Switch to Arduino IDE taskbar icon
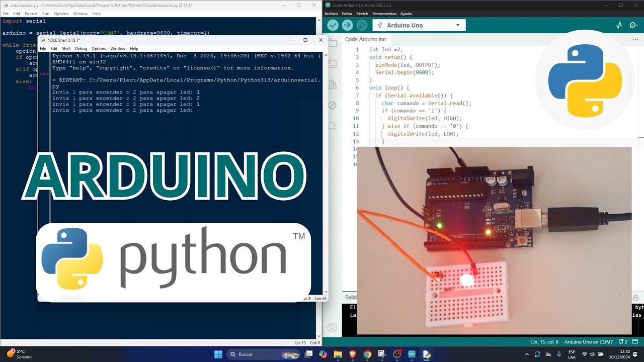644x362 pixels. 412,354
